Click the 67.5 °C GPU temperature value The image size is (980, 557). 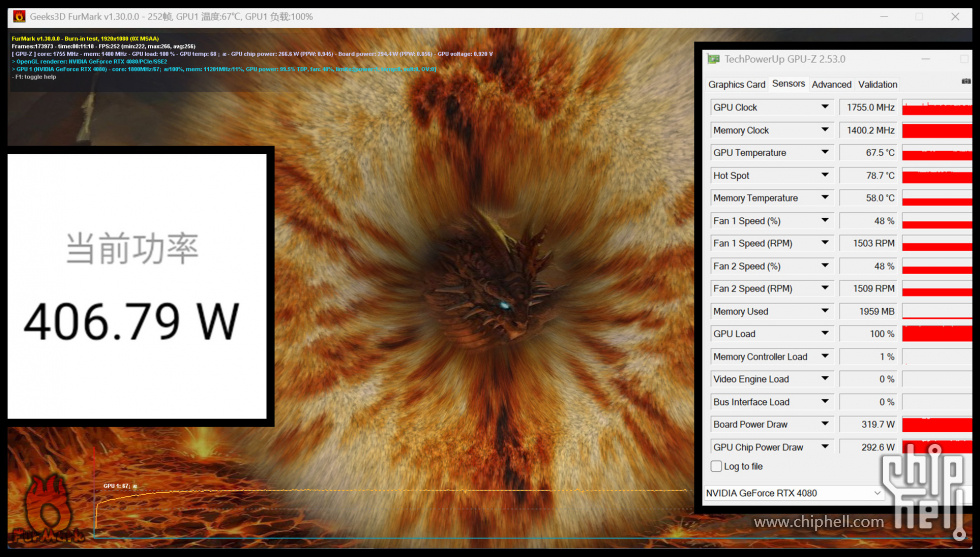(x=869, y=153)
